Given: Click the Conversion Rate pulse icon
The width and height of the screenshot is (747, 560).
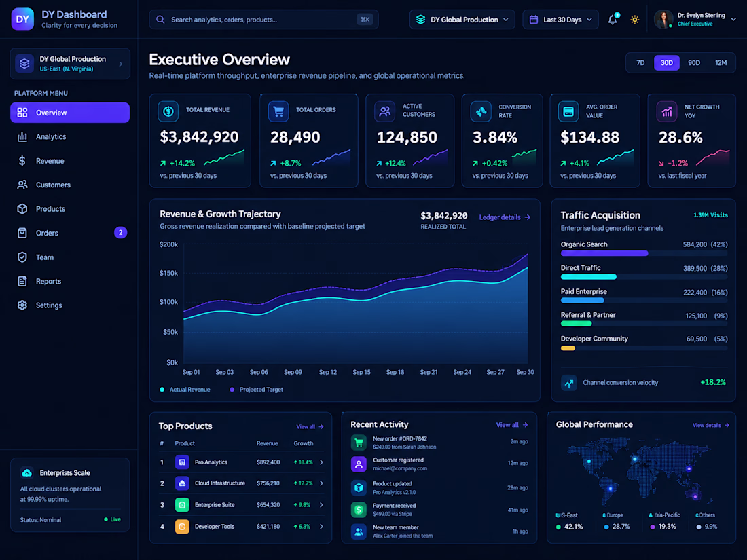Looking at the screenshot, I should [x=481, y=111].
